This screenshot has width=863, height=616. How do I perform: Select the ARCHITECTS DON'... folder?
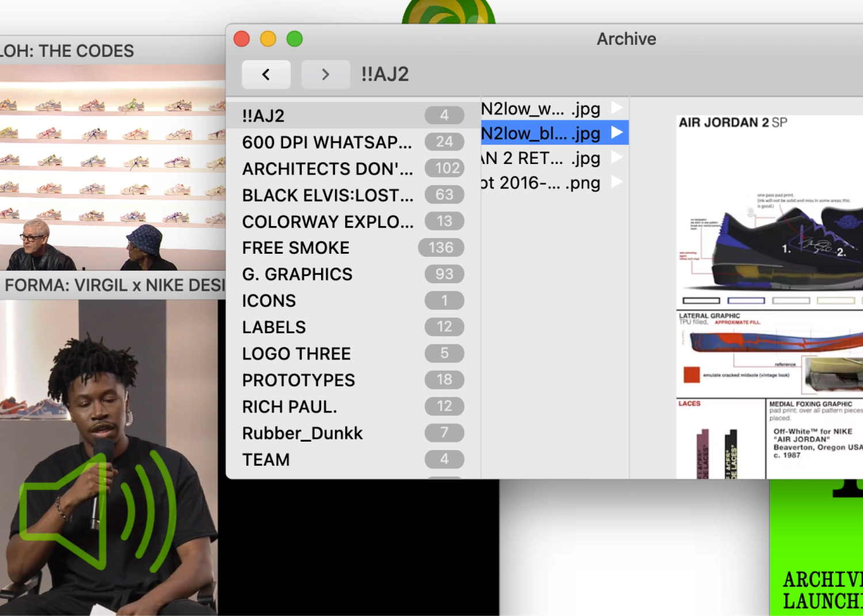[353, 169]
